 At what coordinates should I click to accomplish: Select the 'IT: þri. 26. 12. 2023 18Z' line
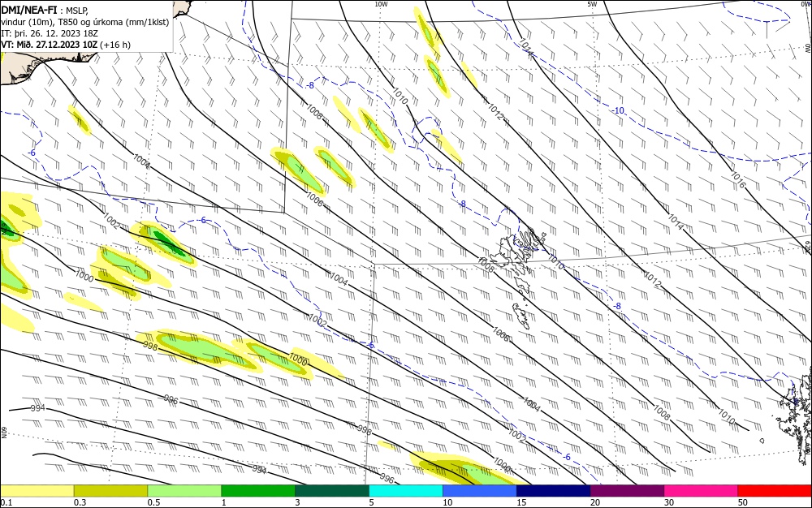[x=50, y=33]
